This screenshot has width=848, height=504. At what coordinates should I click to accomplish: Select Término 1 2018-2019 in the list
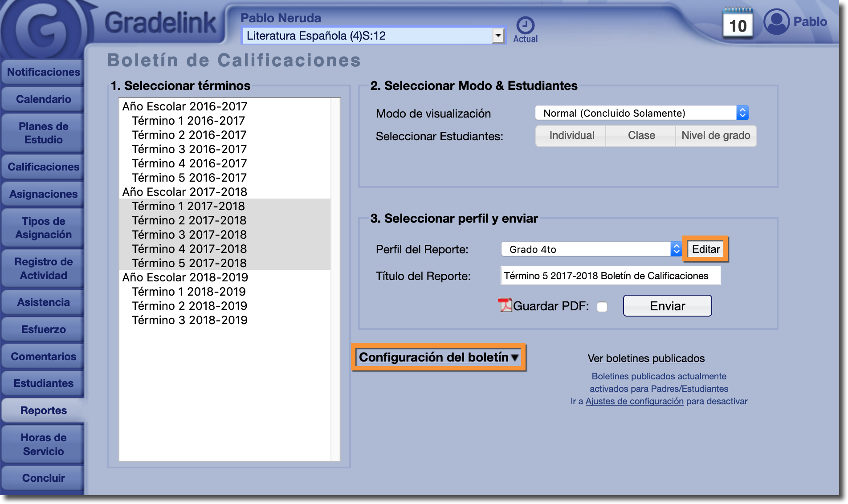189,292
